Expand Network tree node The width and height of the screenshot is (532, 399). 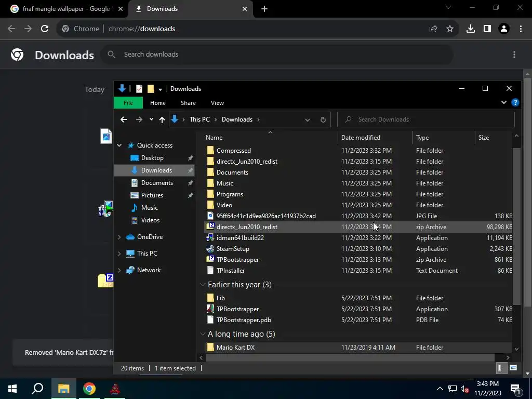pyautogui.click(x=119, y=270)
